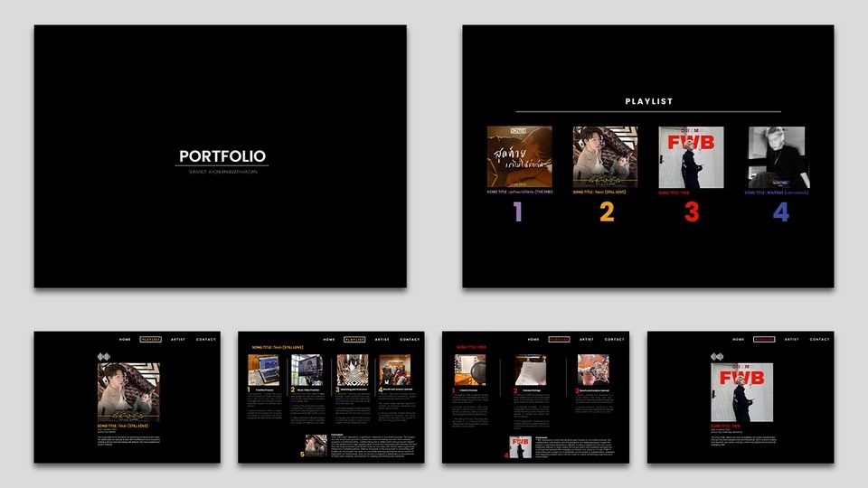Click the PLAYLIST heading on the playlist page
The image size is (868, 488).
pos(648,102)
